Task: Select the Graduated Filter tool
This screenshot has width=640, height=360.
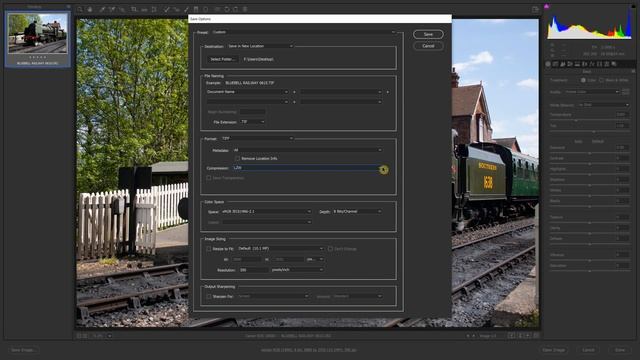Action: 196,9
